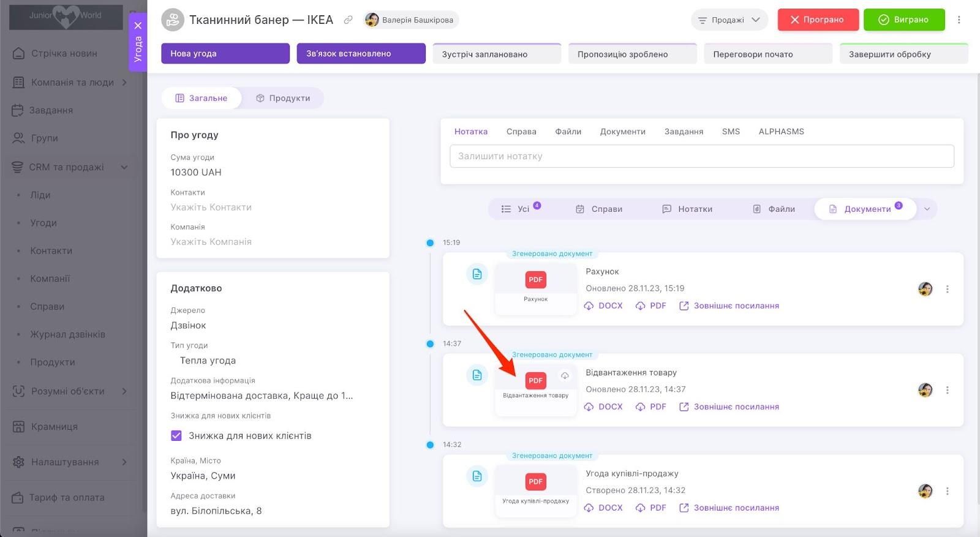Set stage to Нова угода
The height and width of the screenshot is (537, 980).
(225, 53)
